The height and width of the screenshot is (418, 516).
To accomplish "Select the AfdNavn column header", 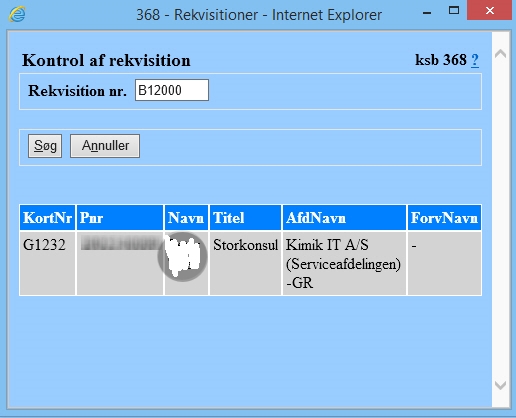I will [x=344, y=218].
